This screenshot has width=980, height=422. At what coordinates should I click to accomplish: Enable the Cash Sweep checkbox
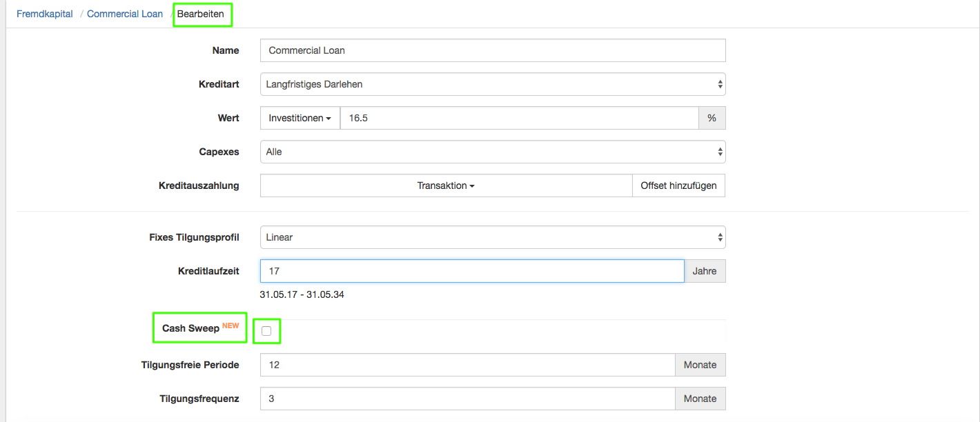tap(266, 331)
